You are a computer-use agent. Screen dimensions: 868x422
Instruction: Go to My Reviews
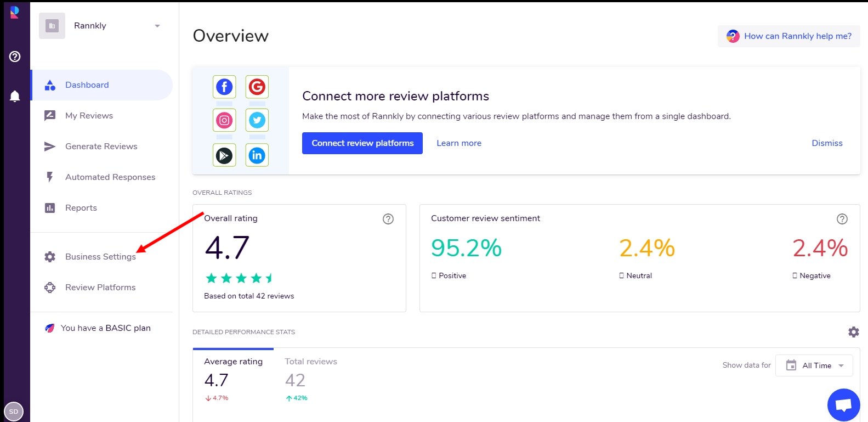coord(101,116)
